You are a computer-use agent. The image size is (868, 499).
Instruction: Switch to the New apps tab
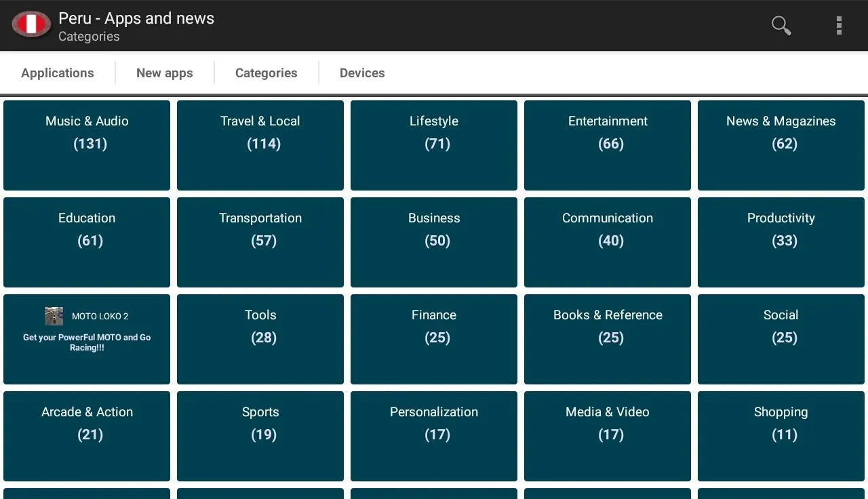pos(165,73)
